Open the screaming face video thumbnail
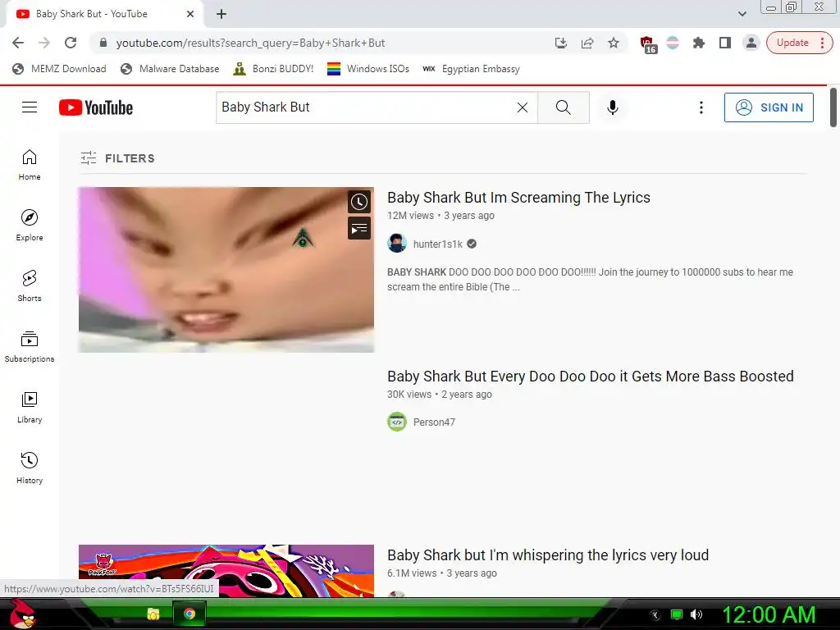Viewport: 840px width, 630px height. [x=226, y=269]
